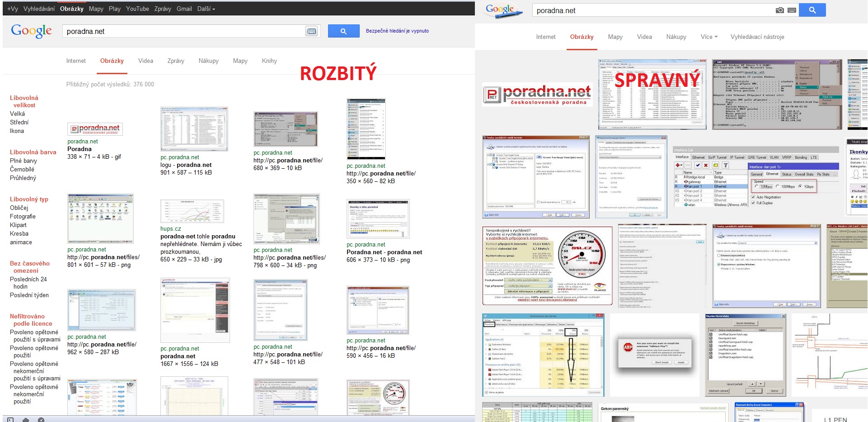
Task: Select Play in the black top bar
Action: click(x=115, y=9)
